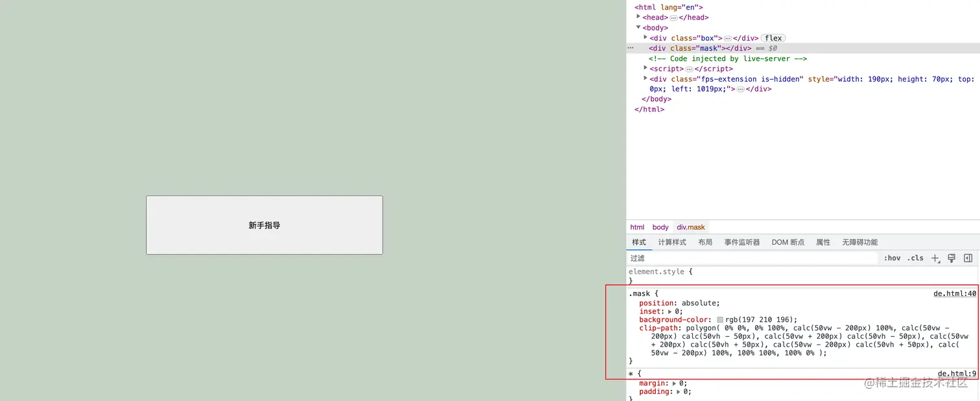Image resolution: width=980 pixels, height=401 pixels.
Task: Expand the fps-extension div node
Action: coord(646,79)
